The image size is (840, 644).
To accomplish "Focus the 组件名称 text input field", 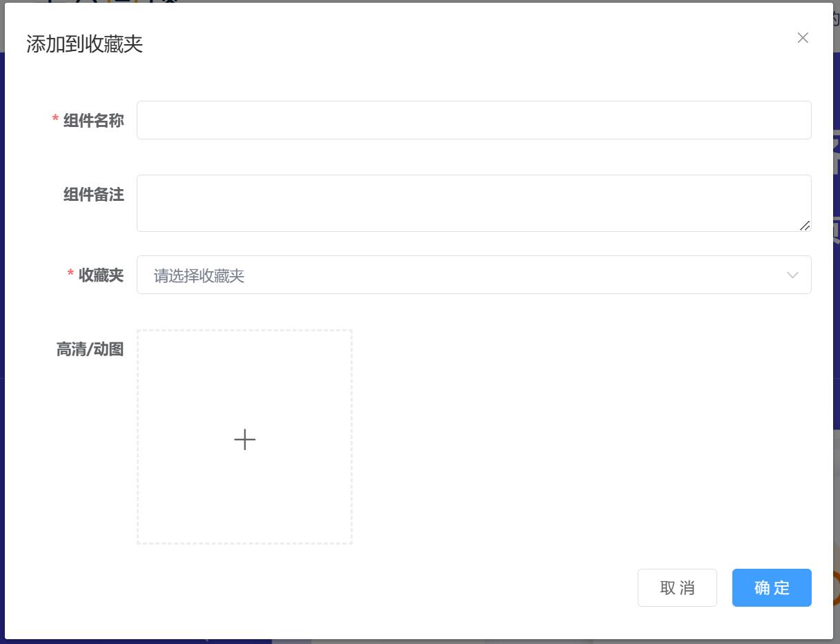I will pos(473,120).
